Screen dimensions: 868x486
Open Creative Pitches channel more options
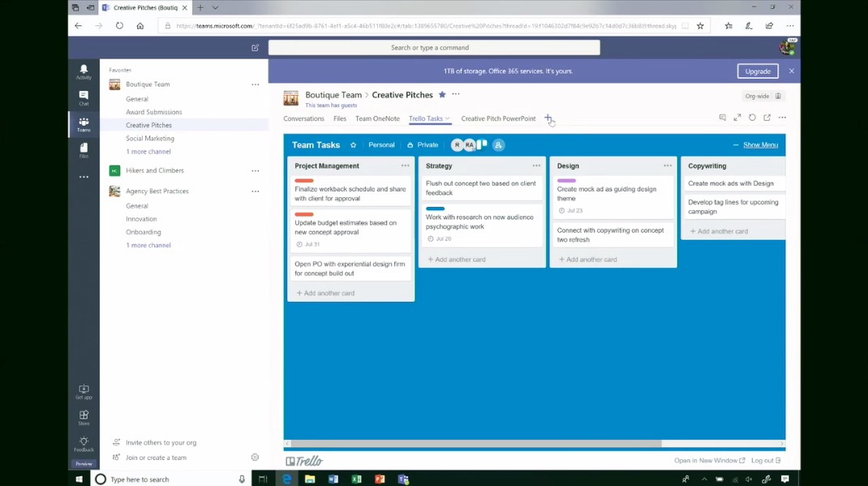point(456,95)
